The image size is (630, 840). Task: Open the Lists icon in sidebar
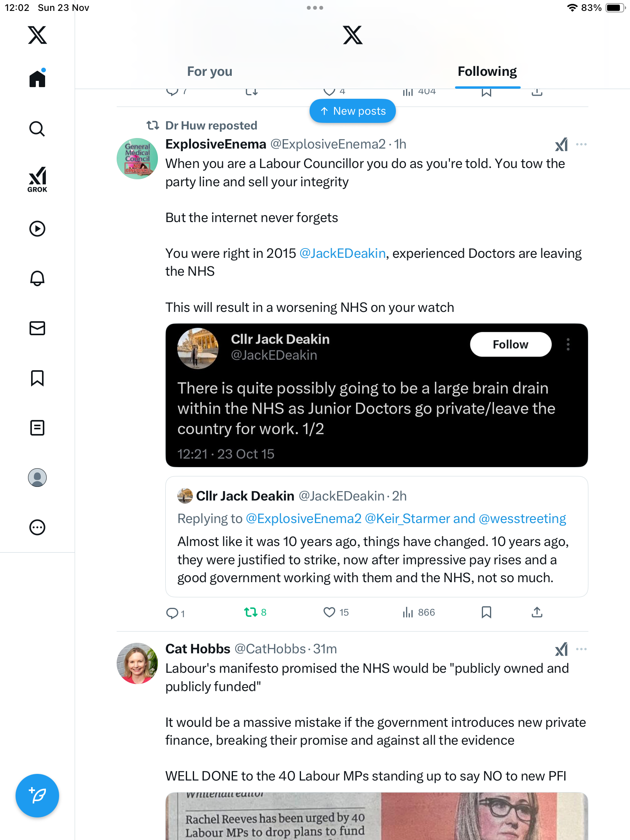click(37, 428)
